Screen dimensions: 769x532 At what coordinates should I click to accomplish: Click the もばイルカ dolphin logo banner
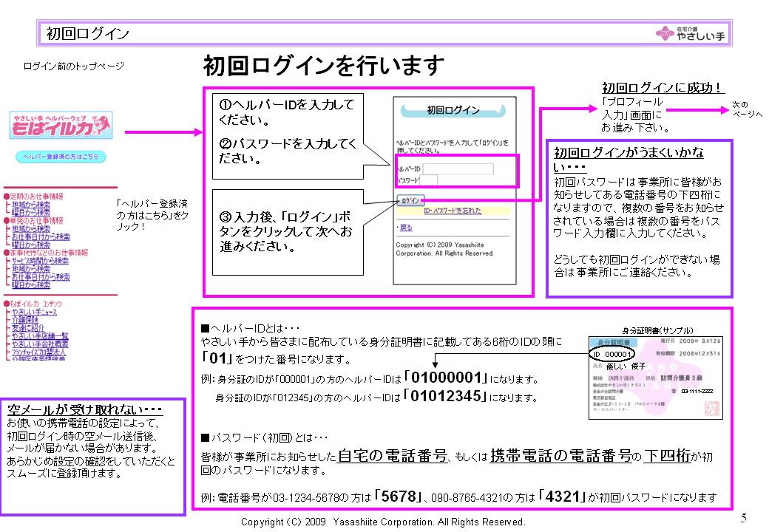pyautogui.click(x=61, y=125)
